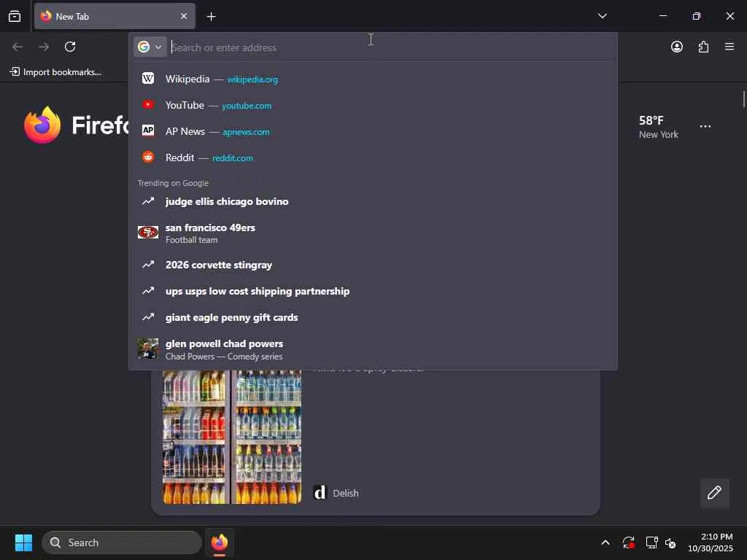Click the taskbar Search box

(x=122, y=542)
